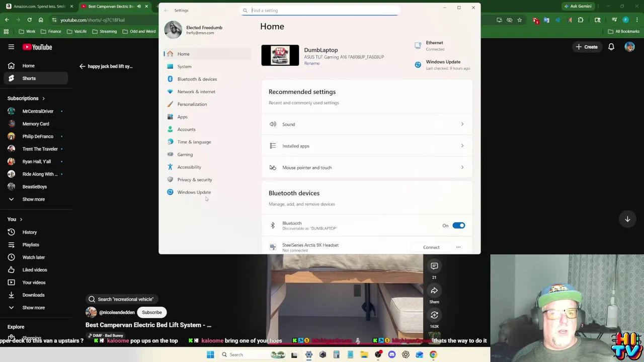Show more under Downloads

coord(33,308)
